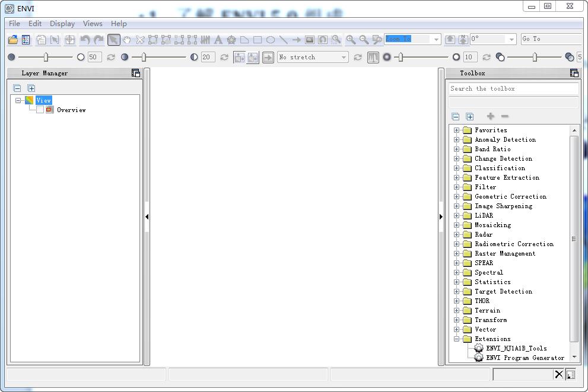Select the Band Ratio folder
Screen dimensions: 588x392
pyautogui.click(x=492, y=149)
